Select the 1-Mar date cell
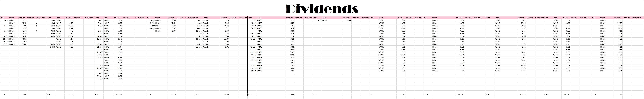Image resolution: width=644 pixels, height=99 pixels. coord(99,20)
